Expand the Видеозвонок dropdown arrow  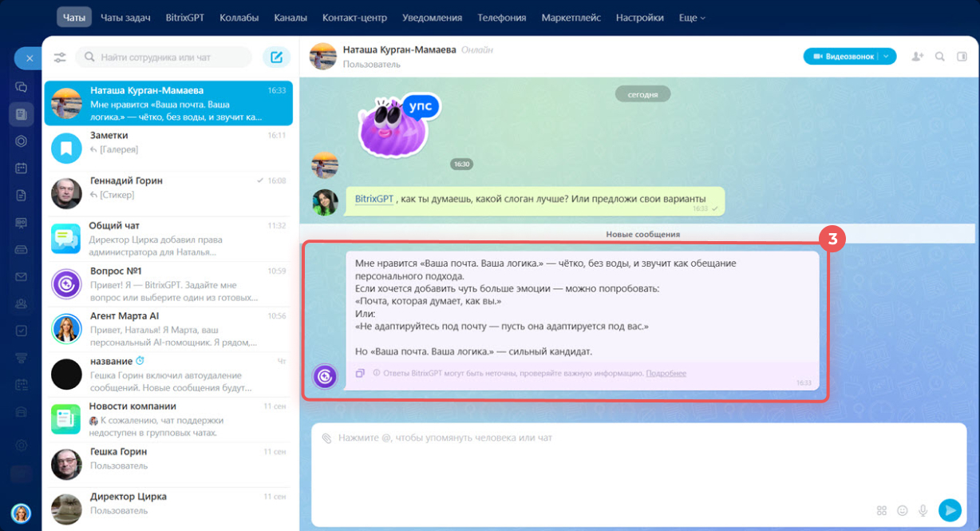[887, 57]
